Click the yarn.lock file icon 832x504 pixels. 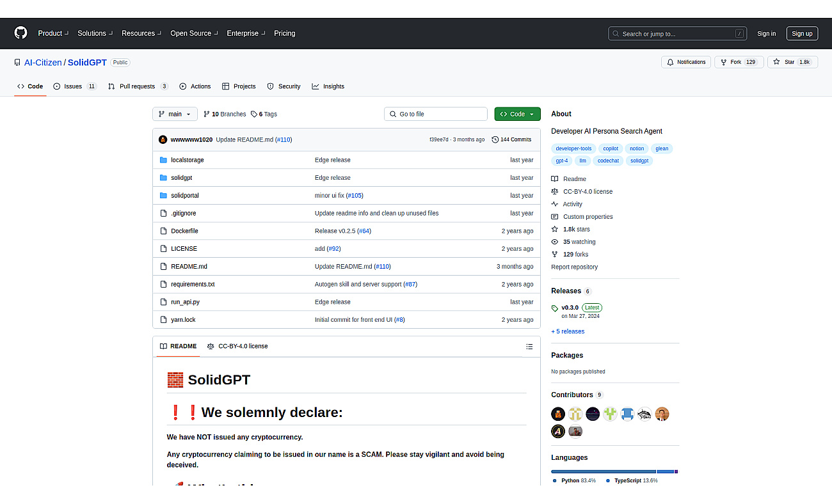pyautogui.click(x=163, y=320)
